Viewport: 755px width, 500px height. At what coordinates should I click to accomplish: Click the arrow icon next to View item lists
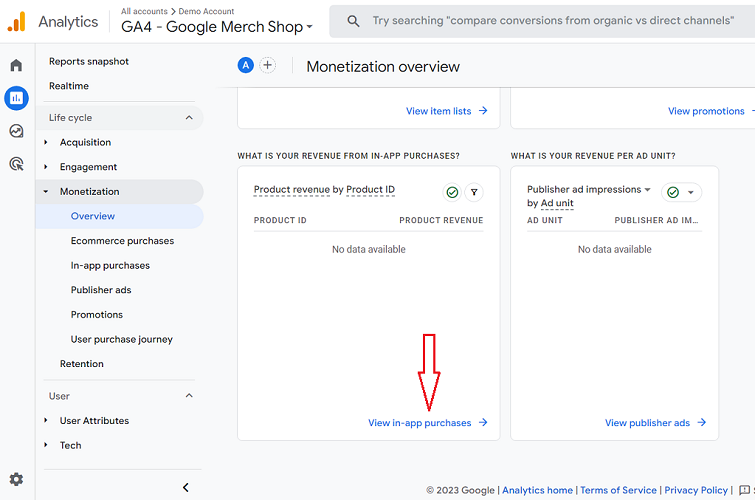(x=483, y=111)
